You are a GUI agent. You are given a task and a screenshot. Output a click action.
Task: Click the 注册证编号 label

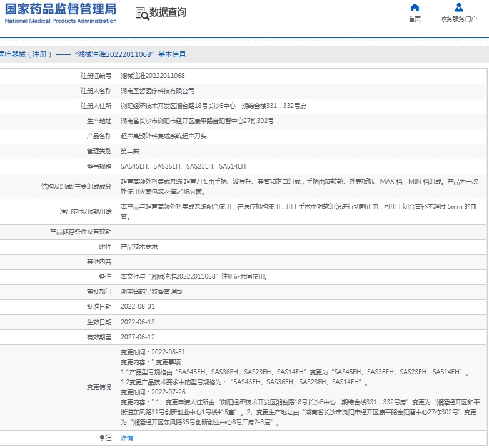(96, 76)
